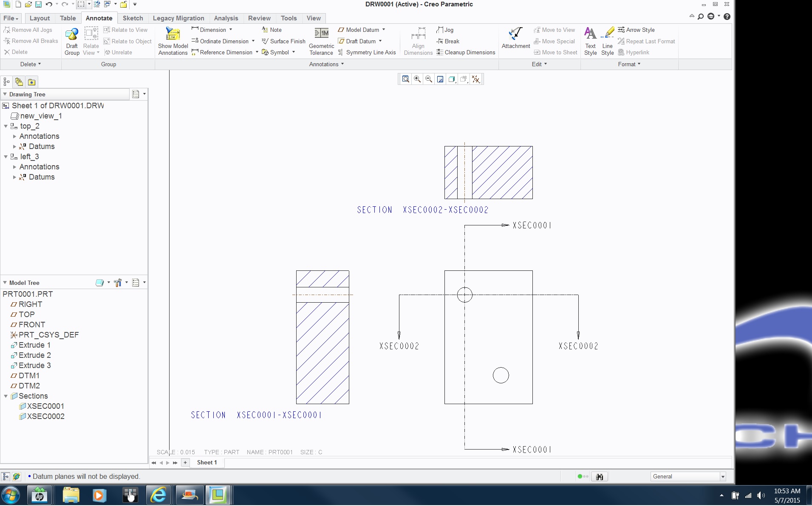This screenshot has width=812, height=506.
Task: Click Show Model Annotations icon
Action: (173, 34)
